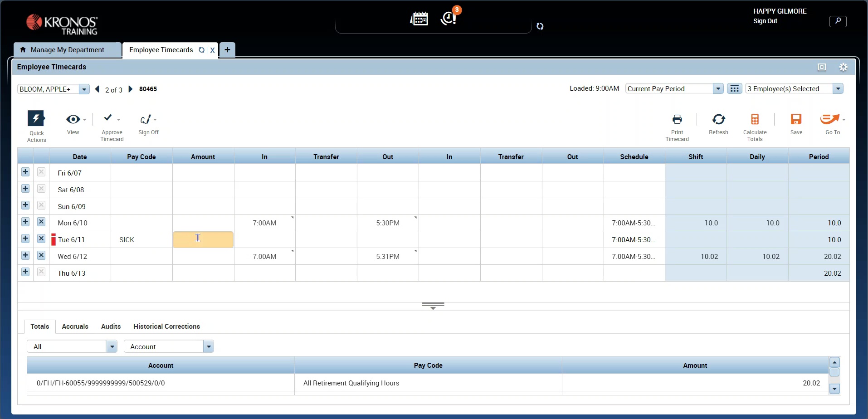Refresh the timecard using Refresh icon

coord(718,119)
